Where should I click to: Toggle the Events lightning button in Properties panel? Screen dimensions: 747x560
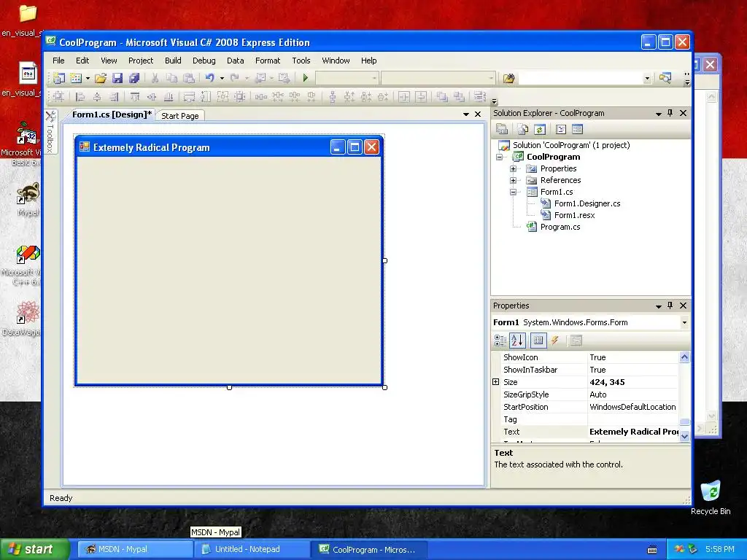click(x=555, y=340)
